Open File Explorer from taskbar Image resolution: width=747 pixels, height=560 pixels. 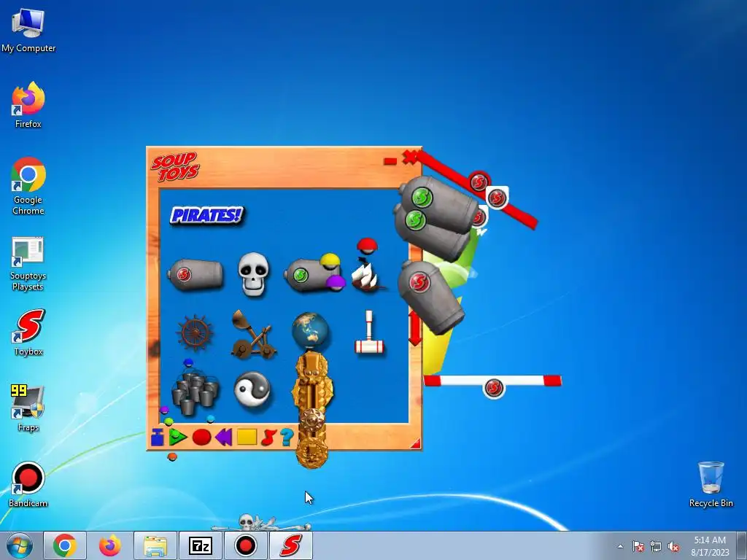pos(155,545)
